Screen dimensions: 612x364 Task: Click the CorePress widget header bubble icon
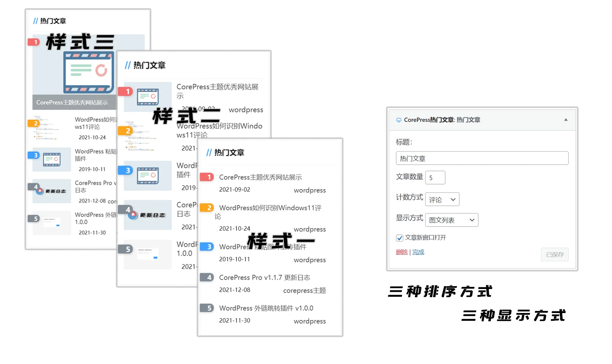click(x=399, y=120)
